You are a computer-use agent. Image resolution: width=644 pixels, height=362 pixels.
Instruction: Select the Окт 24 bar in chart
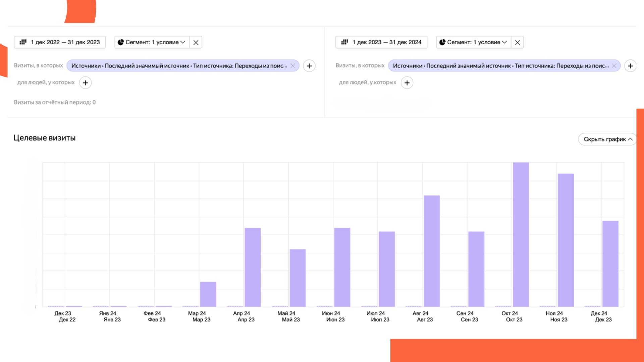521,235
